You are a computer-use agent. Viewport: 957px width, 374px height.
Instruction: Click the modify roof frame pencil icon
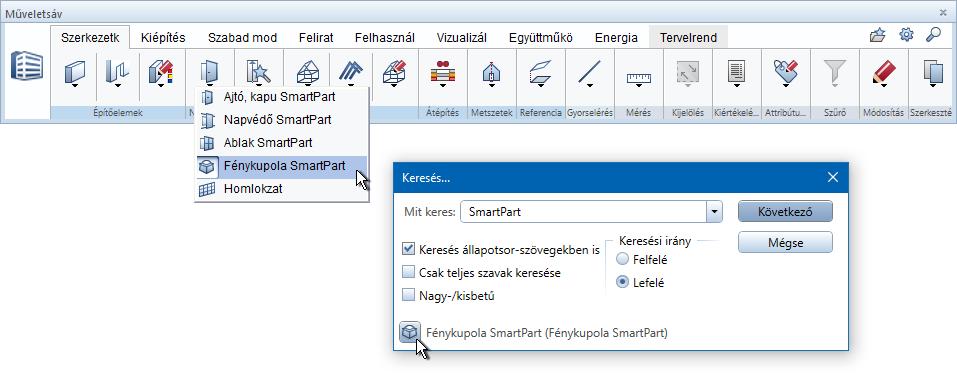[x=394, y=73]
